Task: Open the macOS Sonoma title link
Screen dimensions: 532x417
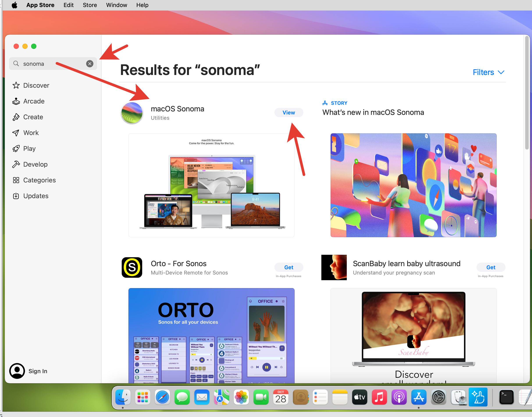Action: pyautogui.click(x=177, y=109)
